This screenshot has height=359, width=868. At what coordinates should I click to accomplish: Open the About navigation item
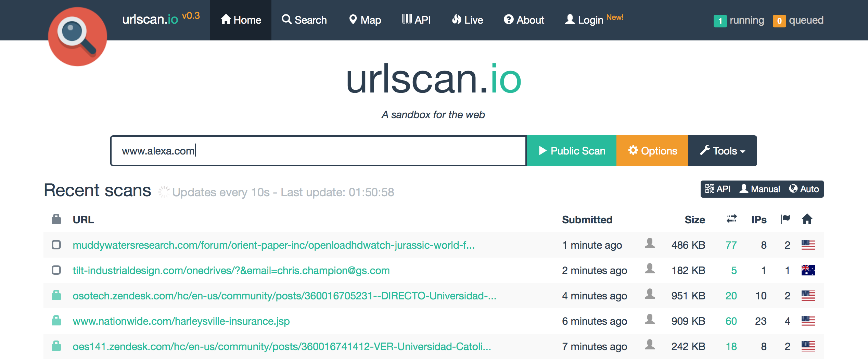pyautogui.click(x=524, y=20)
